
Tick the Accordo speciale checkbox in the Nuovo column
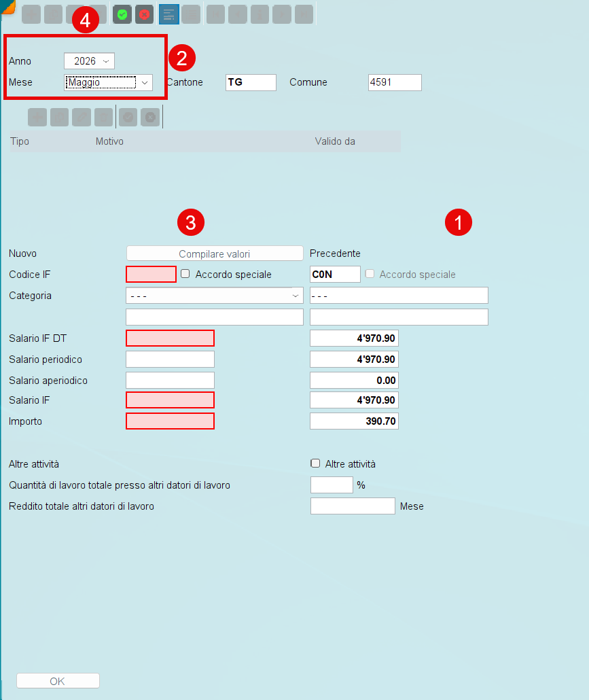pos(185,274)
